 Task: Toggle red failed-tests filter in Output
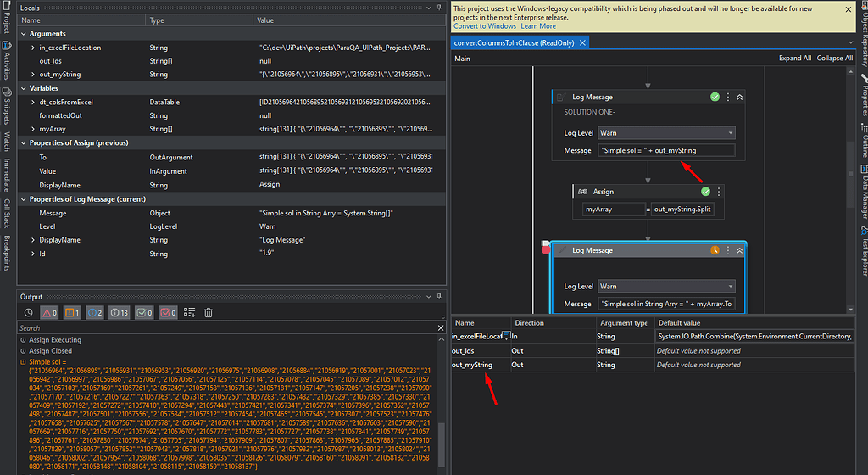168,313
